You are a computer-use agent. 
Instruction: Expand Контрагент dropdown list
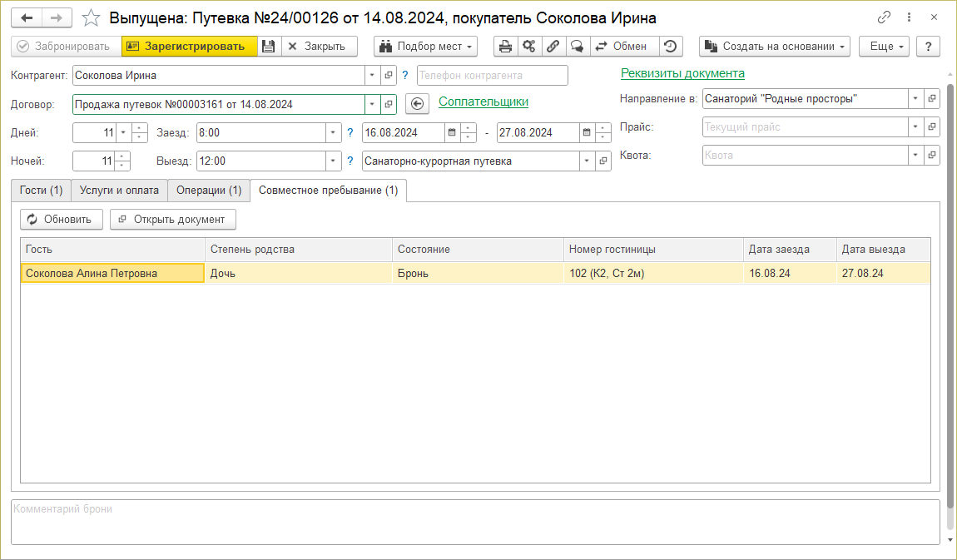coord(372,76)
